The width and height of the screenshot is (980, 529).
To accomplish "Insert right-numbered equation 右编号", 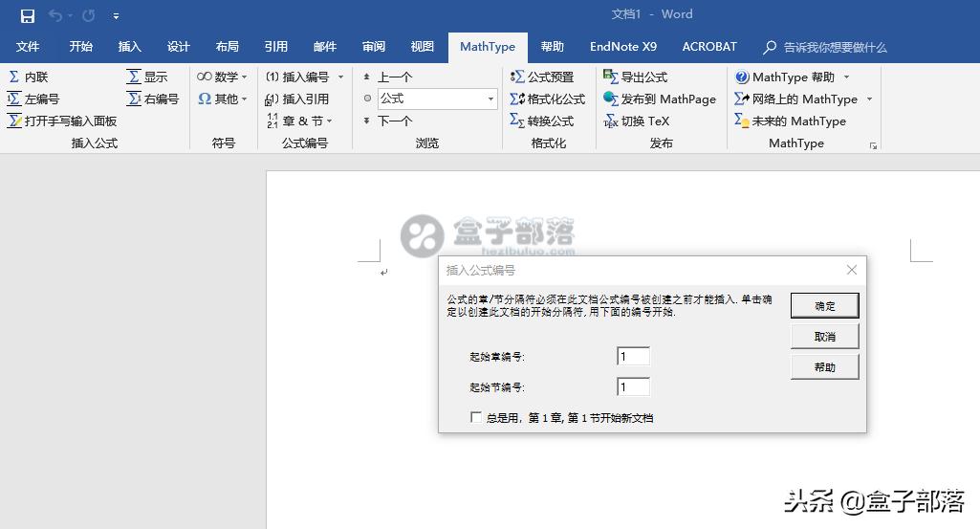I will pos(153,99).
